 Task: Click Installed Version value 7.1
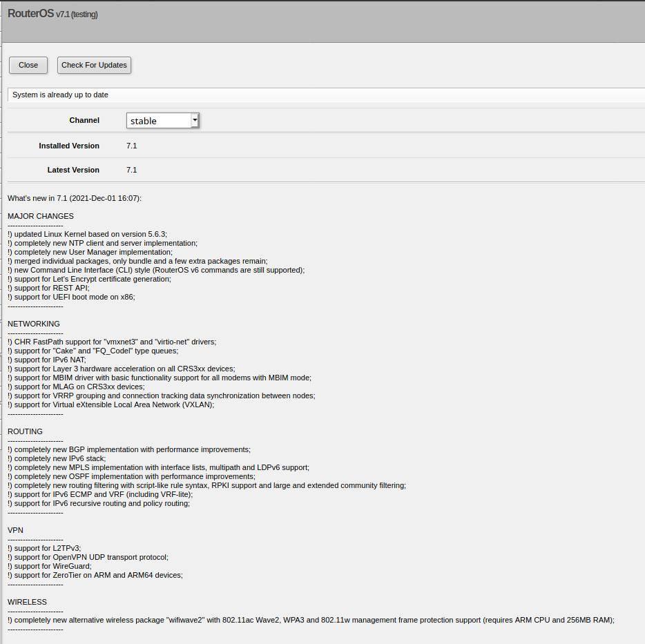pos(132,146)
